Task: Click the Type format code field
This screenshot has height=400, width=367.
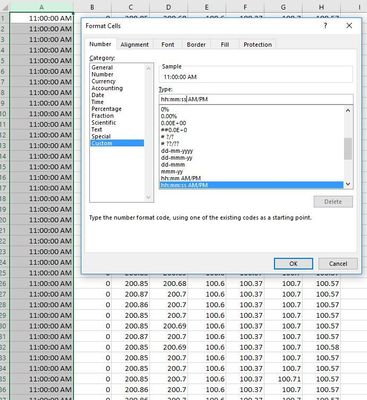Action: click(x=256, y=99)
